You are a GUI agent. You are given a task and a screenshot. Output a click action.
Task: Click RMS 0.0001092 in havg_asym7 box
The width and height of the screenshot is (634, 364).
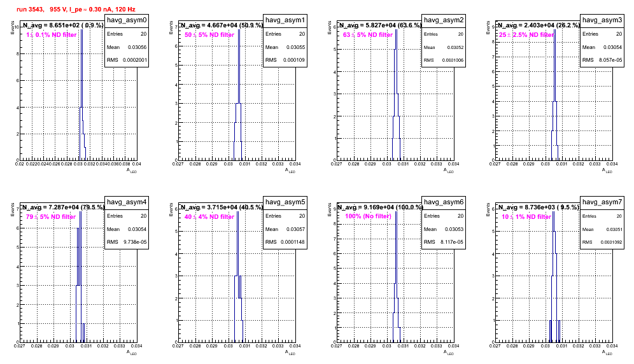pyautogui.click(x=602, y=242)
